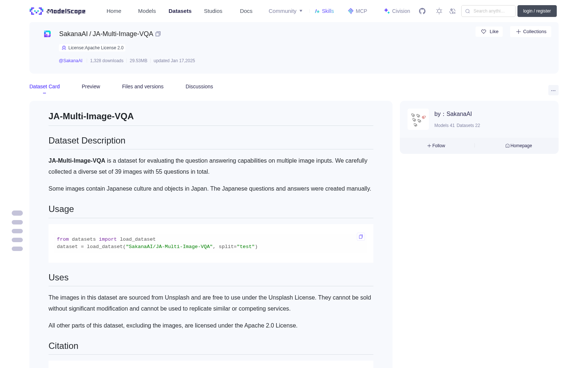The height and width of the screenshot is (368, 588).
Task: Expand the Community dropdown menu
Action: point(286,11)
